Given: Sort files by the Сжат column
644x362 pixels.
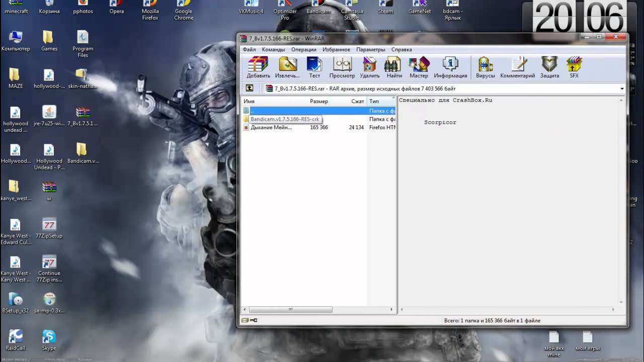Looking at the screenshot, I should 350,101.
